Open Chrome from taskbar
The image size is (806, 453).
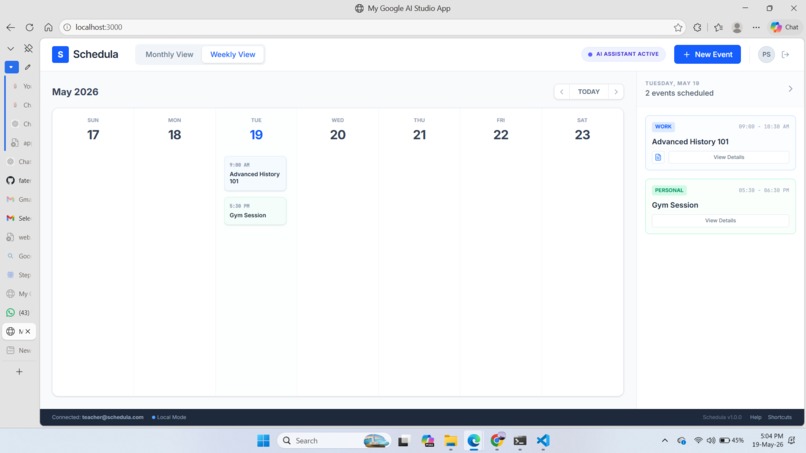click(497, 441)
